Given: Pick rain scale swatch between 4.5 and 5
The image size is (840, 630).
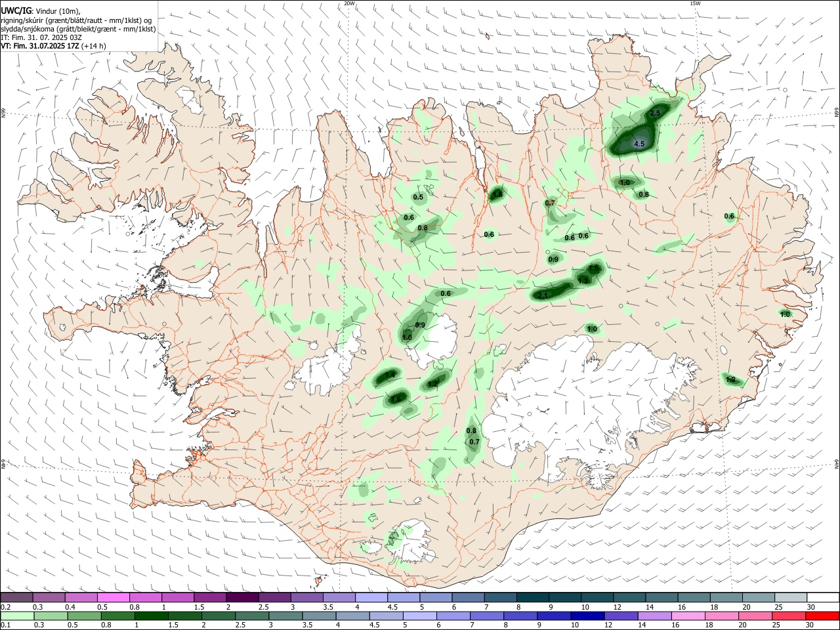Looking at the screenshot, I should pyautogui.click(x=385, y=616).
